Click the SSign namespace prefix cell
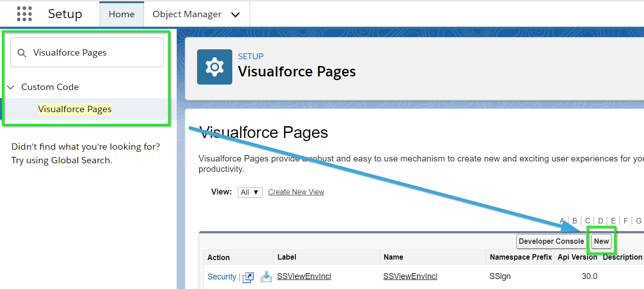The image size is (644, 289). click(x=501, y=276)
